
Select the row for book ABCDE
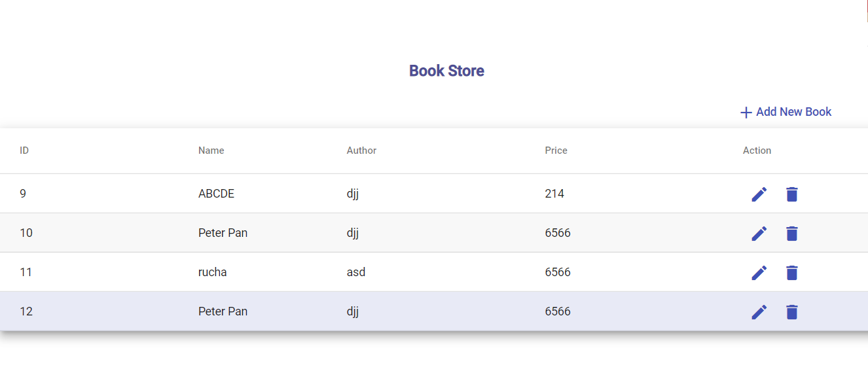click(393, 194)
